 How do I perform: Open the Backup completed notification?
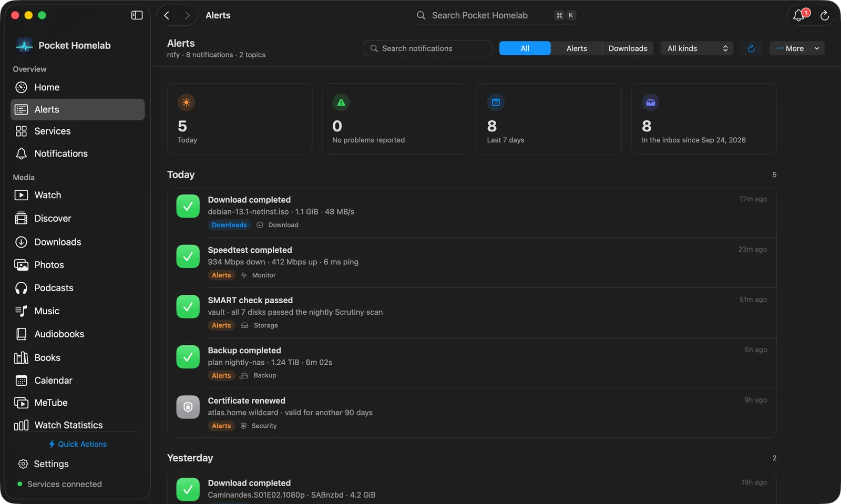click(x=471, y=363)
